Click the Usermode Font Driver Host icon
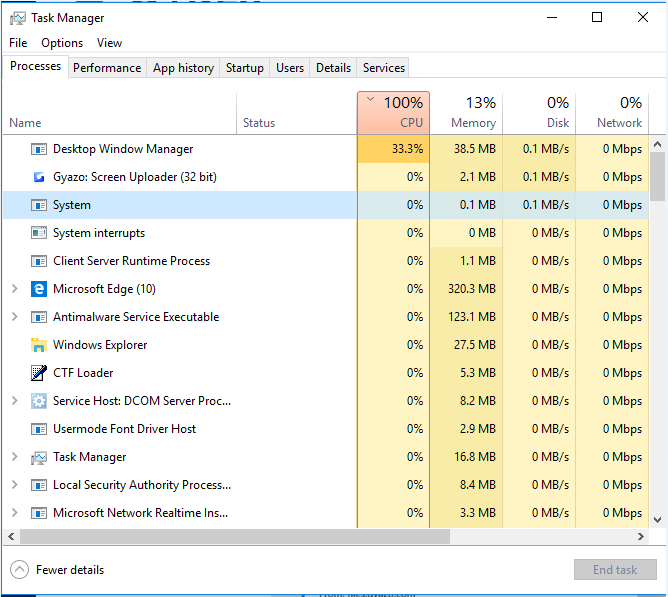668x597 pixels. pos(39,429)
